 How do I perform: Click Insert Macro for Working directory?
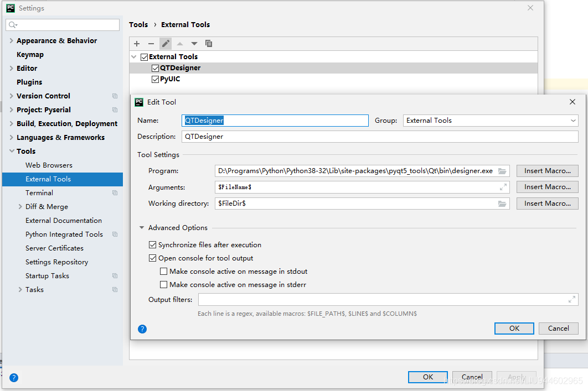[x=547, y=204]
